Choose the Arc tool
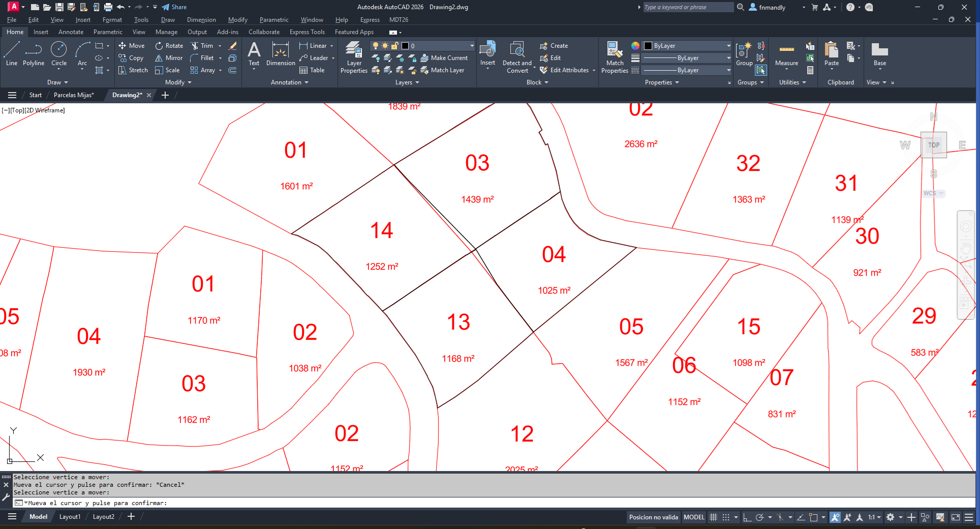The image size is (980, 529). pos(82,54)
